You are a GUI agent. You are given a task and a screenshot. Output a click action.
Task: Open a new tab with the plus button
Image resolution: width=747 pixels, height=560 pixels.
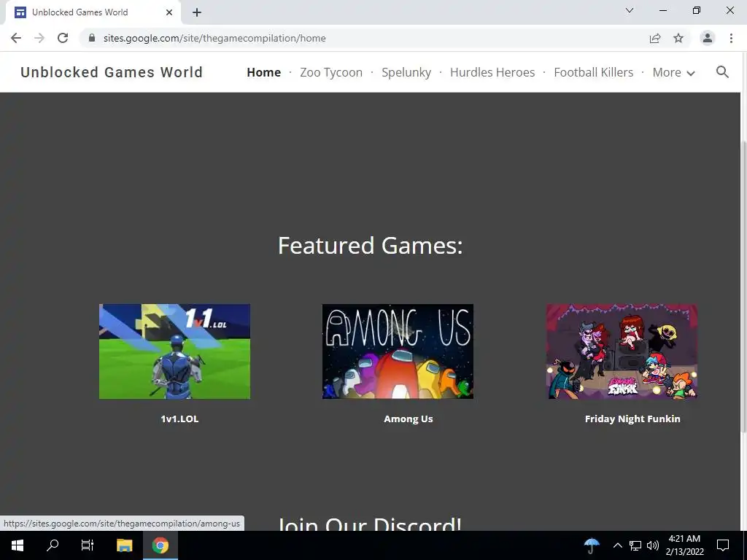pos(197,12)
